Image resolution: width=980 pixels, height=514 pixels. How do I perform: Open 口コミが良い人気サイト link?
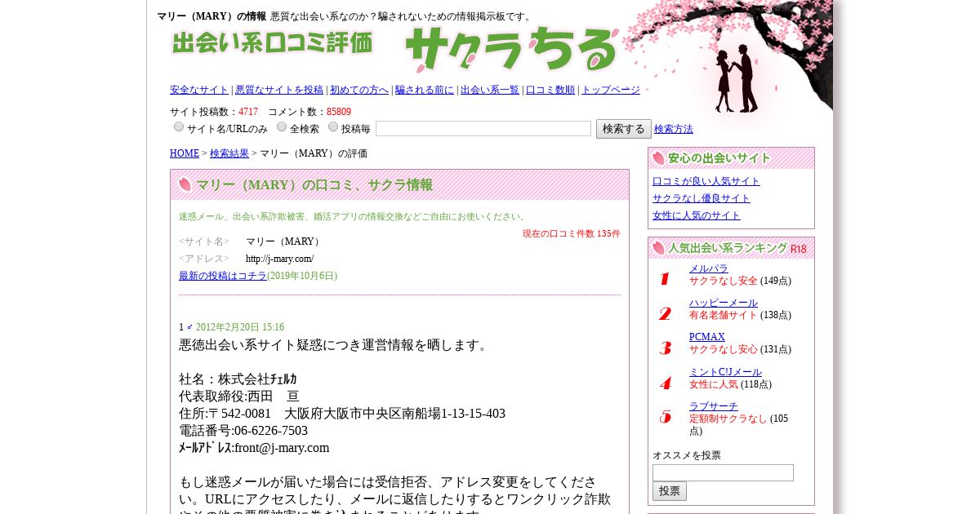(706, 181)
